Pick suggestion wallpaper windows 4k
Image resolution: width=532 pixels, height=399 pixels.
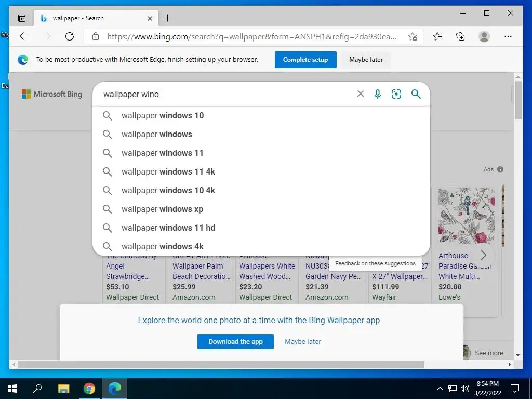261,246
